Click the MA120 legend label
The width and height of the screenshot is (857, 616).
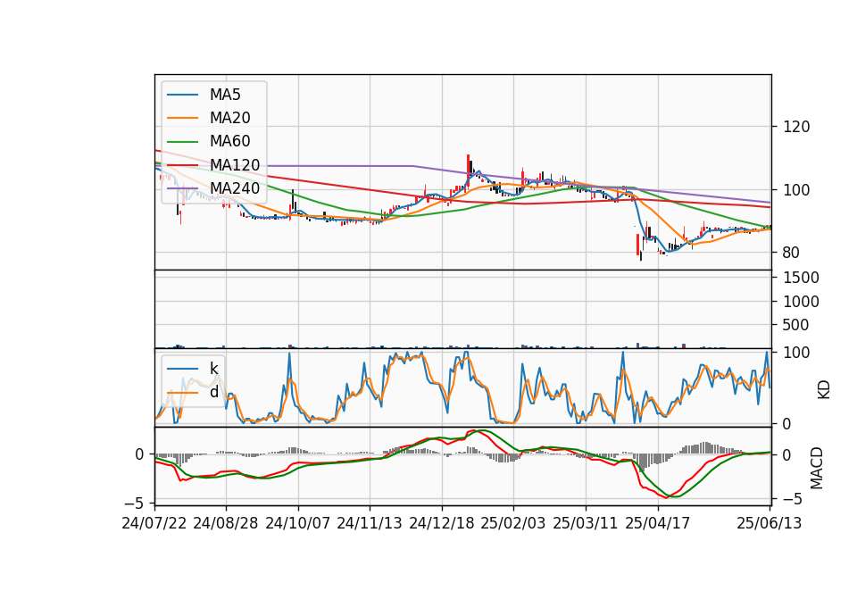tap(235, 164)
